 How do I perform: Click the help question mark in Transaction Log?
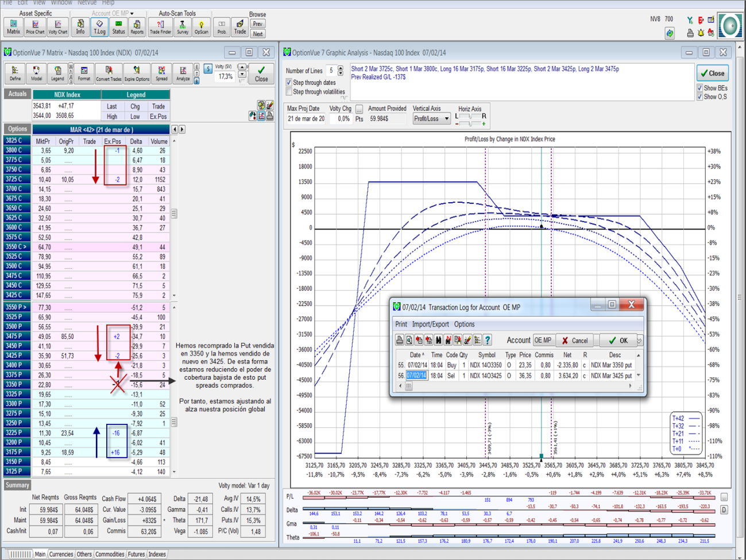pos(487,340)
